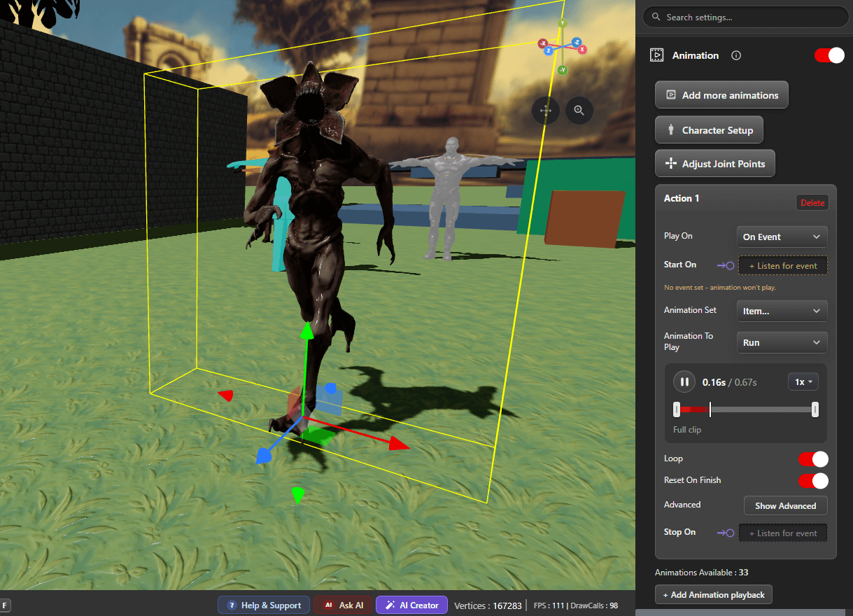Click the Animation panel film icon
The width and height of the screenshot is (853, 616).
coord(656,55)
